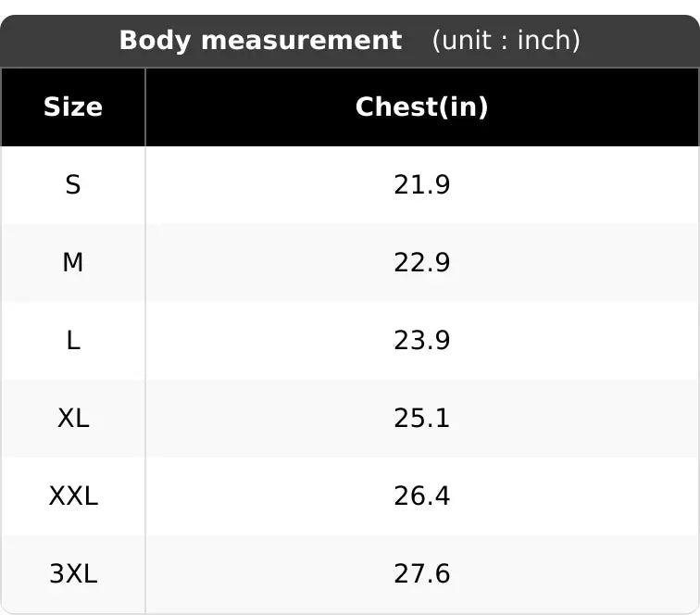Screen dimensions: 700x615
Task: Click the word Body in title
Action: (155, 41)
